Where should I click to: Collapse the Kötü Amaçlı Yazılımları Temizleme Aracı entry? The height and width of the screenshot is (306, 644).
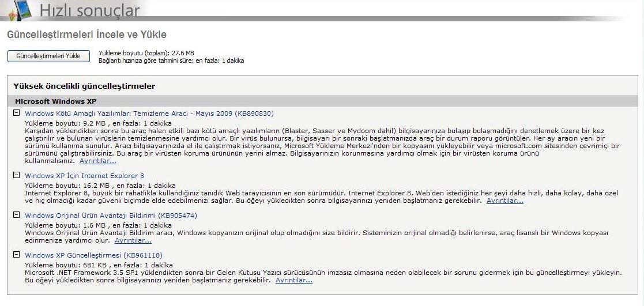(x=16, y=113)
